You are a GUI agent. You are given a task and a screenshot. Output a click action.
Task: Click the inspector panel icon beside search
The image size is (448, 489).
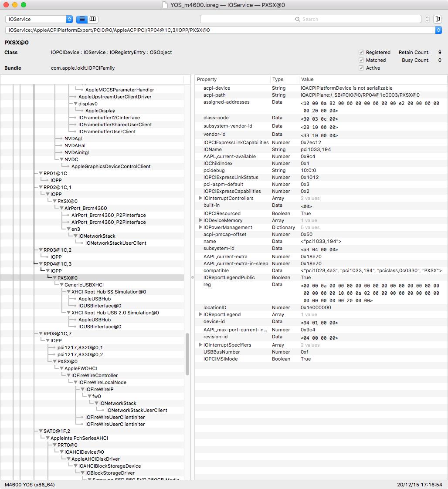438,19
